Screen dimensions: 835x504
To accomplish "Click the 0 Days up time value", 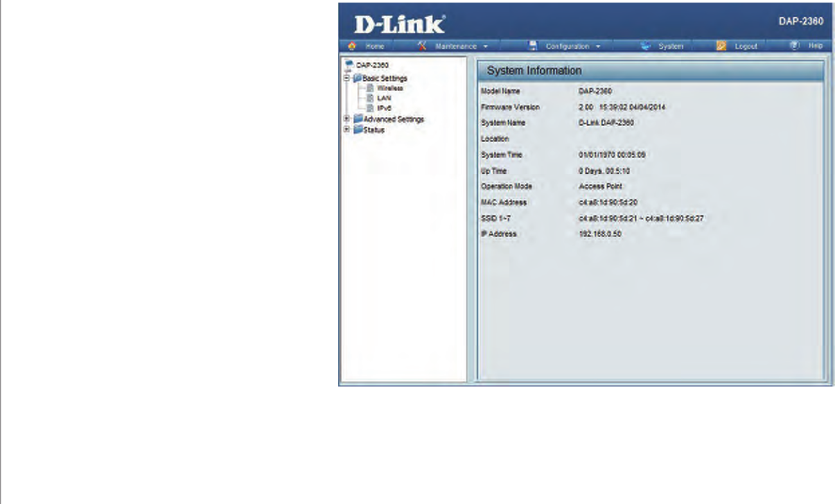I will pos(604,171).
